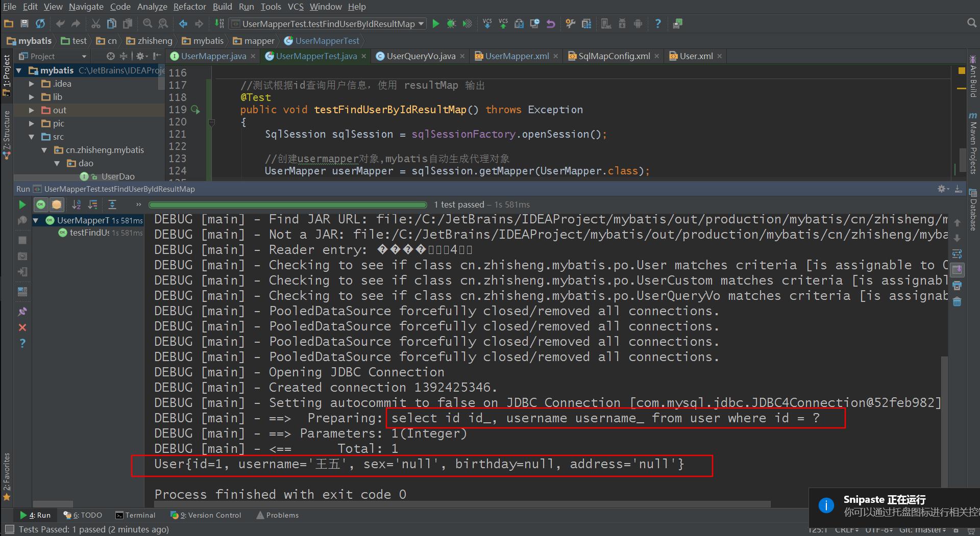Build project using the binary arrow icon
The width and height of the screenshot is (980, 536).
(x=219, y=23)
